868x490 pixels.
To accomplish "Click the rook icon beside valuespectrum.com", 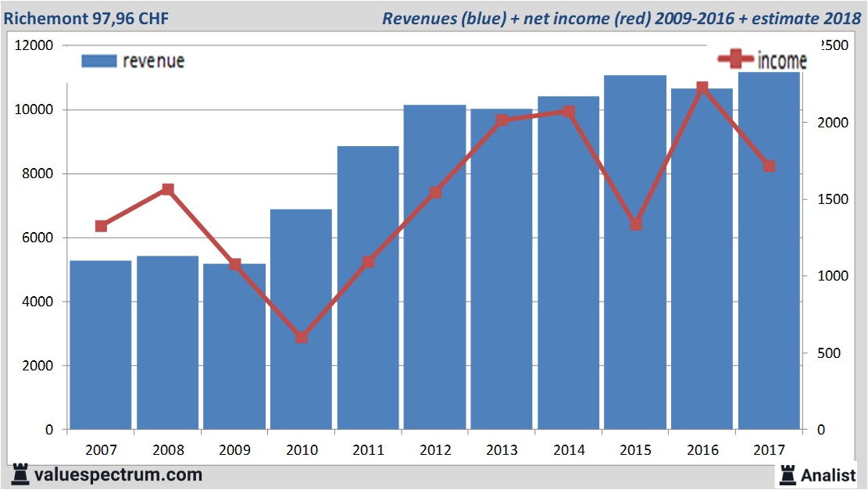I will (21, 474).
